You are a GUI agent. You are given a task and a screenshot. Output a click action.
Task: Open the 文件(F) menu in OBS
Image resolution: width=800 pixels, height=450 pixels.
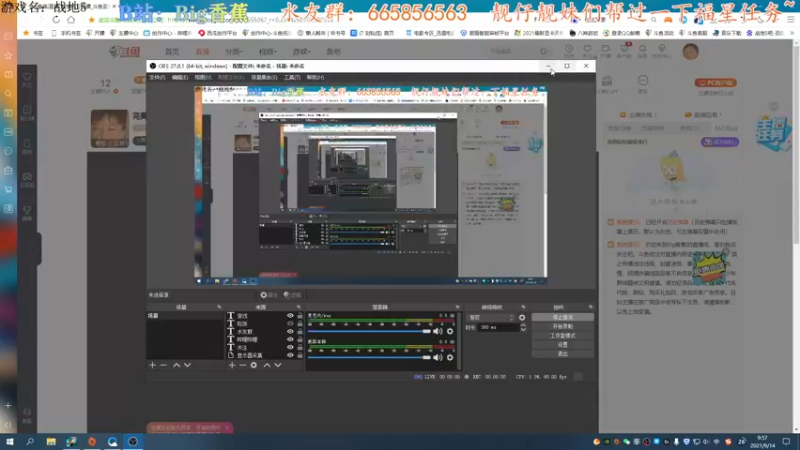point(157,78)
